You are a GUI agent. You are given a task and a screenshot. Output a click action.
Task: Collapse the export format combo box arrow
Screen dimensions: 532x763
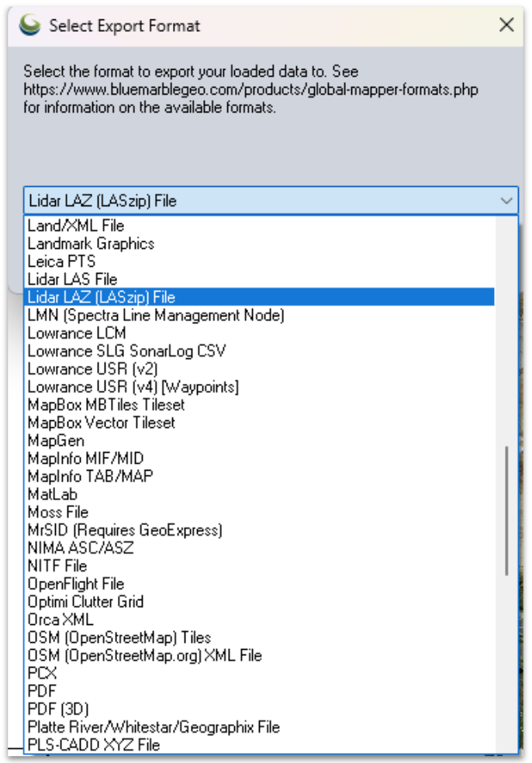tap(506, 201)
